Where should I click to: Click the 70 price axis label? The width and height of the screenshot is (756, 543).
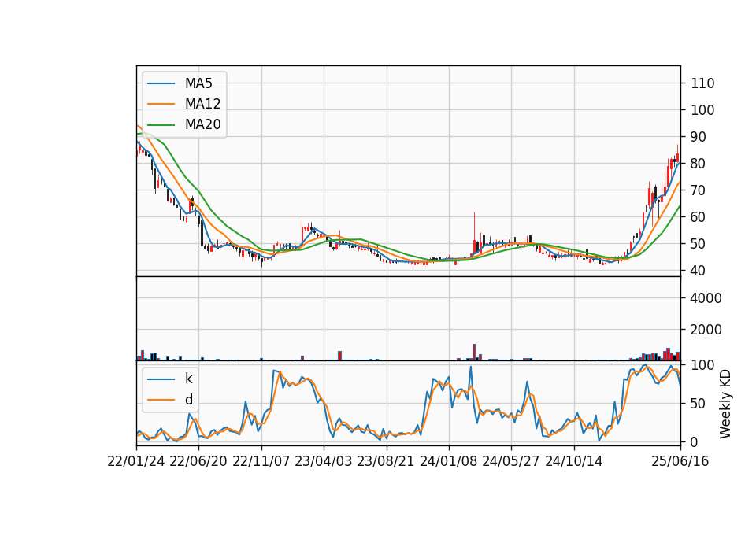[x=699, y=190]
